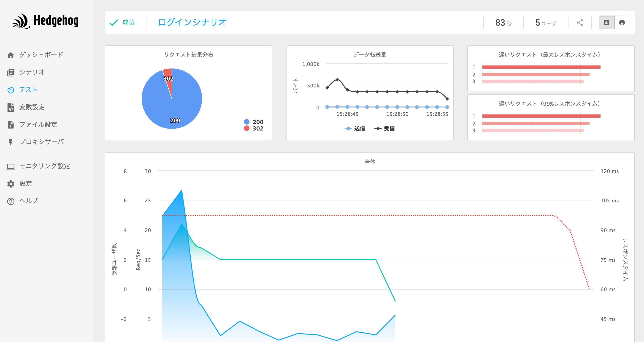Open the ログインシナリオ title link

pyautogui.click(x=192, y=22)
